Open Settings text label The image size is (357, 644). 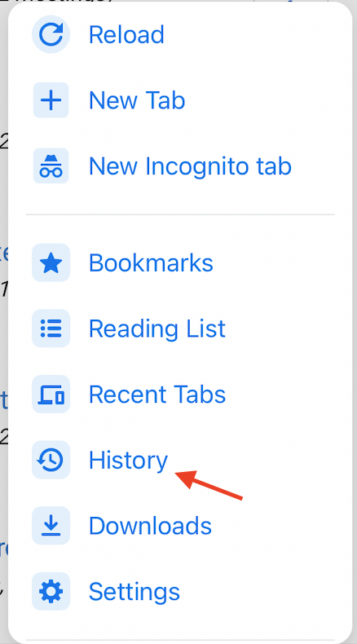(134, 593)
